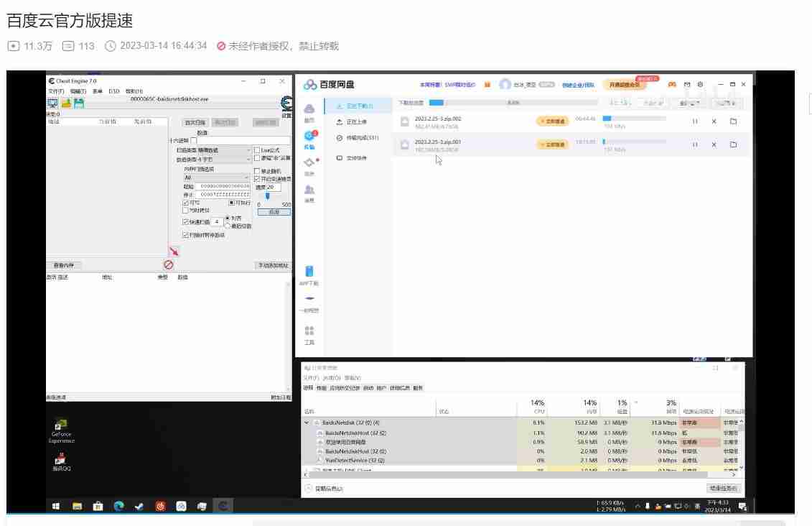
Task: Toggle executable memory checkbox
Action: (231, 203)
